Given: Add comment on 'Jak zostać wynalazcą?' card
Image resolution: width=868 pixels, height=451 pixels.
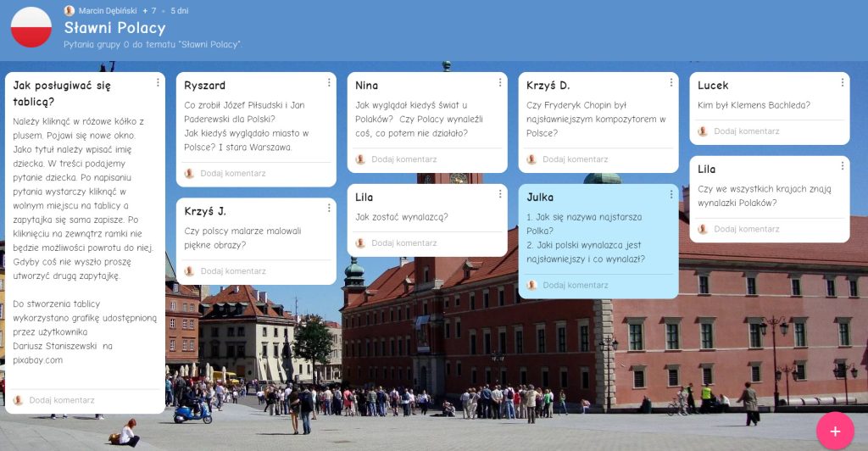Looking at the screenshot, I should click(x=404, y=243).
